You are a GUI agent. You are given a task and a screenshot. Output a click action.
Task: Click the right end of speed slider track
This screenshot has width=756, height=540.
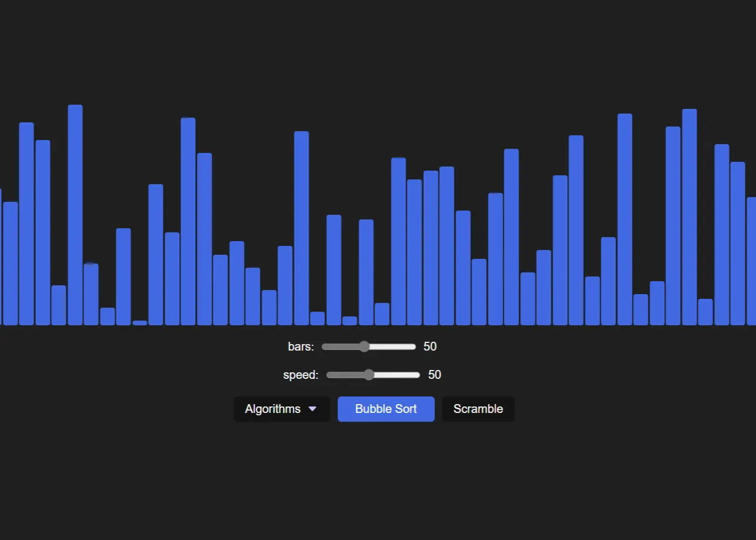click(417, 375)
